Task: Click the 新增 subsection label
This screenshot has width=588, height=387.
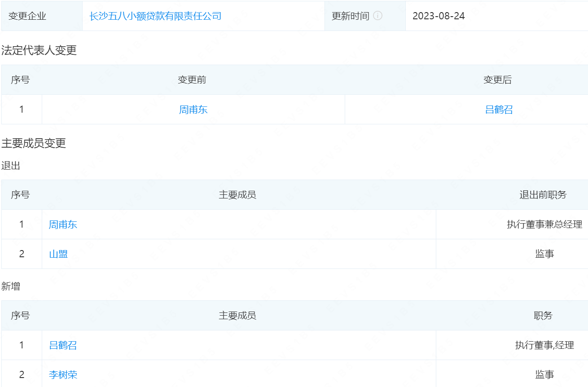Action: 11,286
